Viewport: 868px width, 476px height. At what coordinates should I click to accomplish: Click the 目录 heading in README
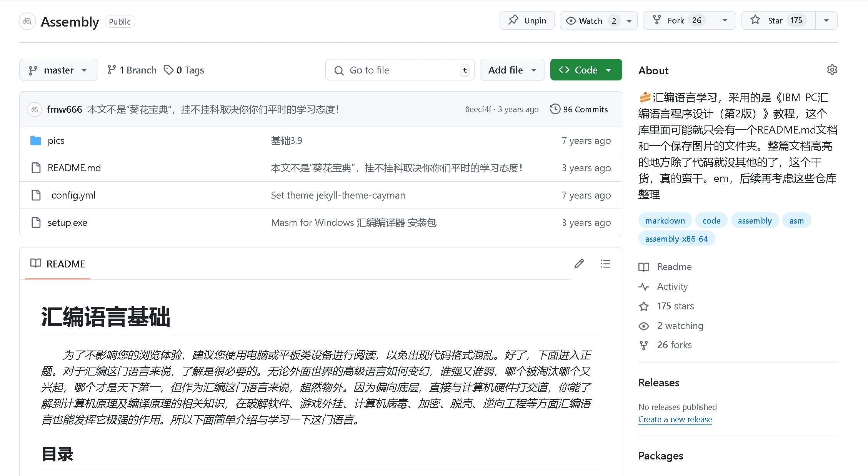(x=57, y=454)
